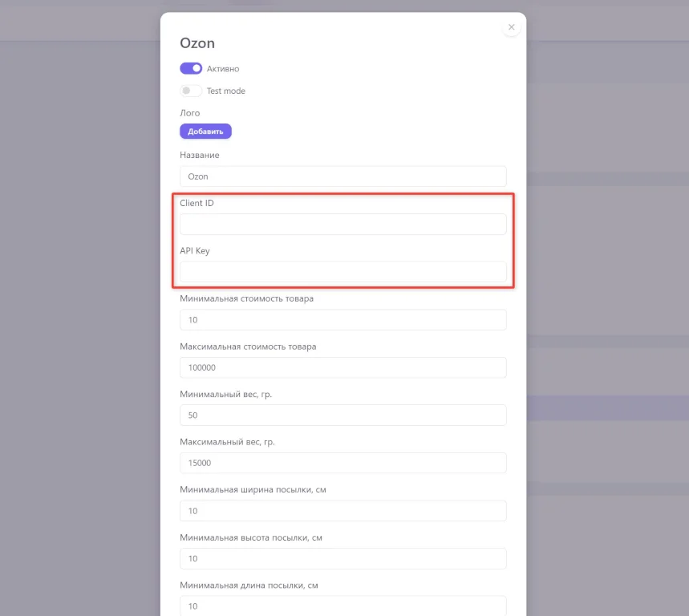Focus the Минимальная ширина посылки input box
The height and width of the screenshot is (616, 689).
coord(342,511)
